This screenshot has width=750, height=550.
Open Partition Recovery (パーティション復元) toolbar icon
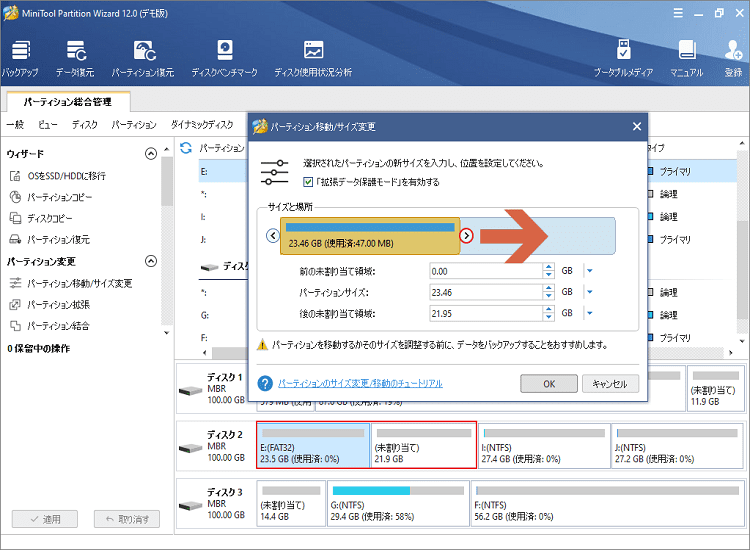pyautogui.click(x=143, y=58)
